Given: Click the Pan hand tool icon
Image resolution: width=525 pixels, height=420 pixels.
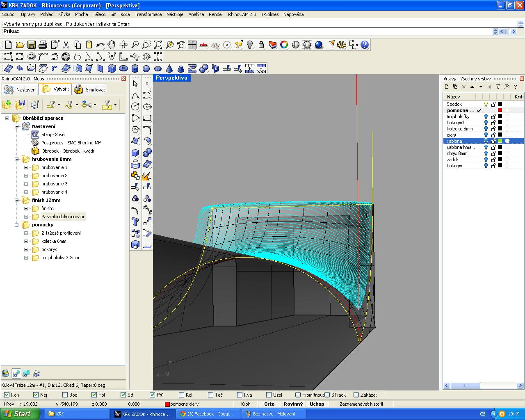Looking at the screenshot, I should (112, 45).
